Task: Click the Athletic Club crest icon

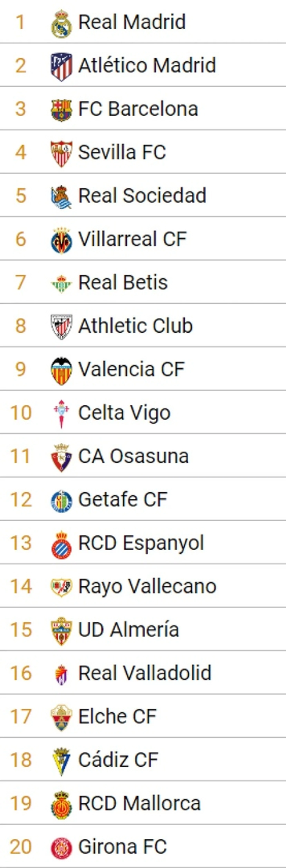Action: [61, 327]
